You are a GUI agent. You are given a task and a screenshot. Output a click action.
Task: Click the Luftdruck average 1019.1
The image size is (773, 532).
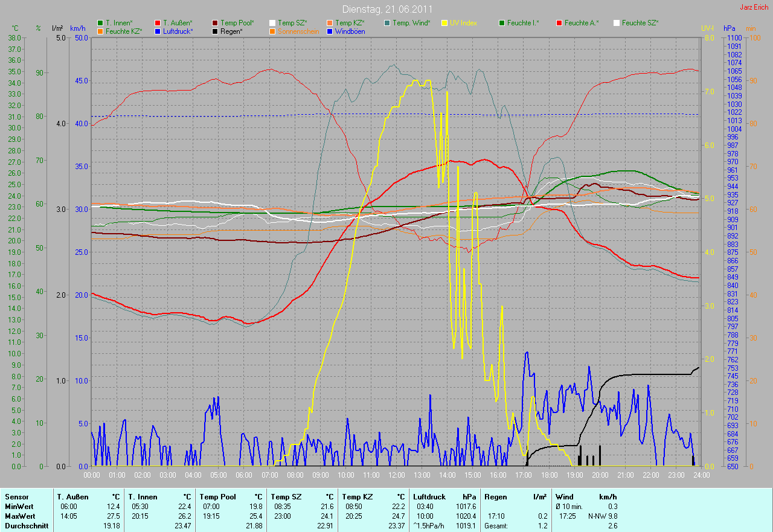tap(466, 526)
